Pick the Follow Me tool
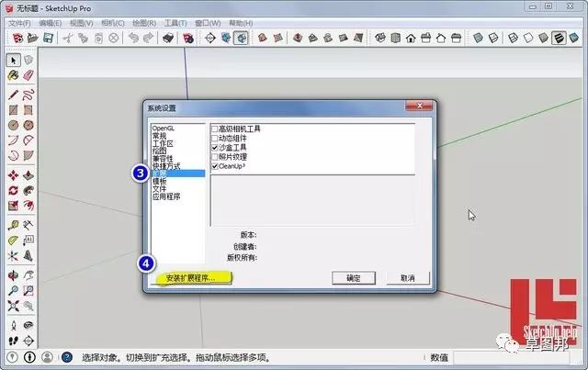The height and width of the screenshot is (370, 588). coord(28,190)
